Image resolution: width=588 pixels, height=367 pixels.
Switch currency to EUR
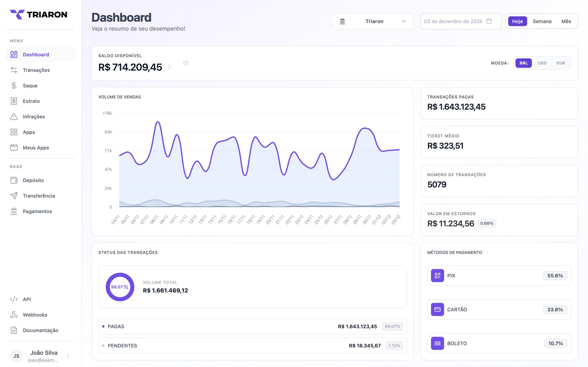coord(560,63)
